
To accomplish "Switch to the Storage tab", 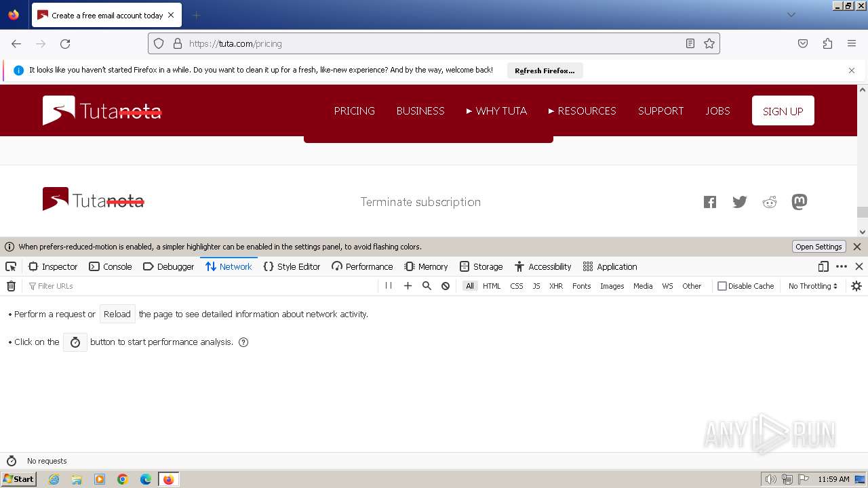I will click(x=481, y=266).
